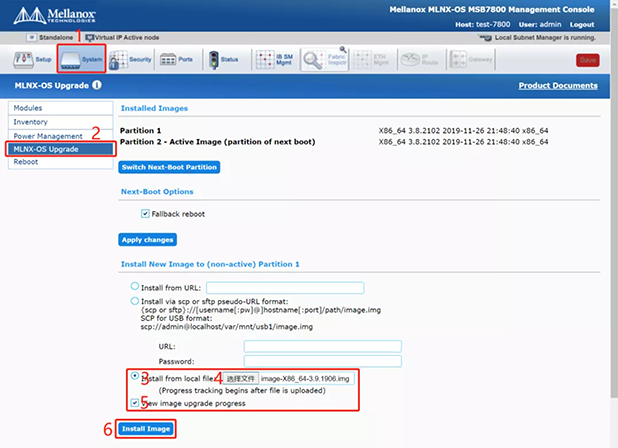Image resolution: width=618 pixels, height=448 pixels.
Task: Click the Apply changes button
Action: [147, 240]
